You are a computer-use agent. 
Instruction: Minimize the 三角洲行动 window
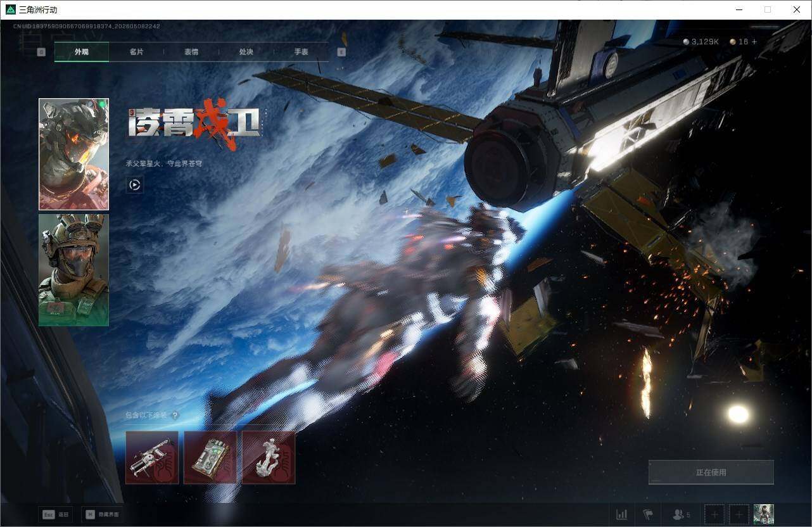[739, 10]
